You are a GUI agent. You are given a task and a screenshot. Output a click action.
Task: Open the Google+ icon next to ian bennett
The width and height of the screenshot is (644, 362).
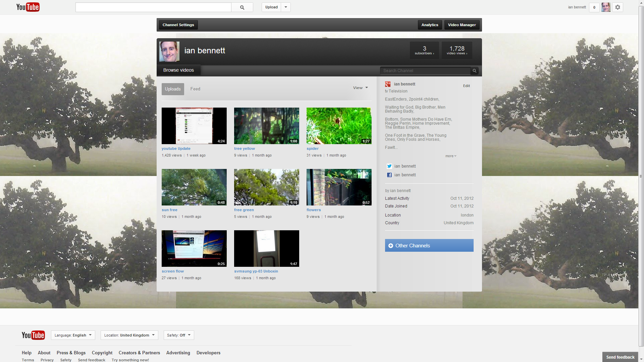[388, 84]
